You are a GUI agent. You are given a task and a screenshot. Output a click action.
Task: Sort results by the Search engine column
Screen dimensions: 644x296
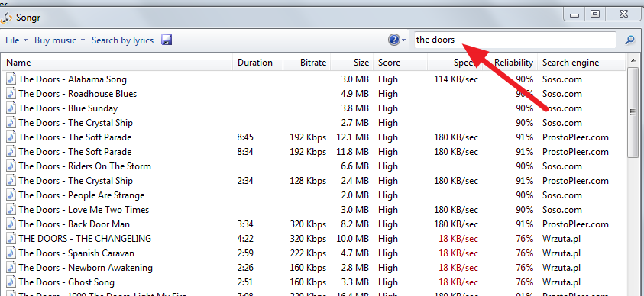pyautogui.click(x=581, y=63)
